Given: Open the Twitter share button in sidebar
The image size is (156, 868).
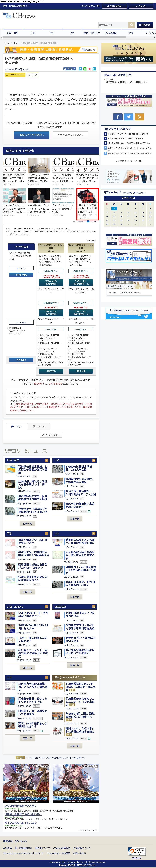Looking at the screenshot, I should pyautogui.click(x=128, y=117).
